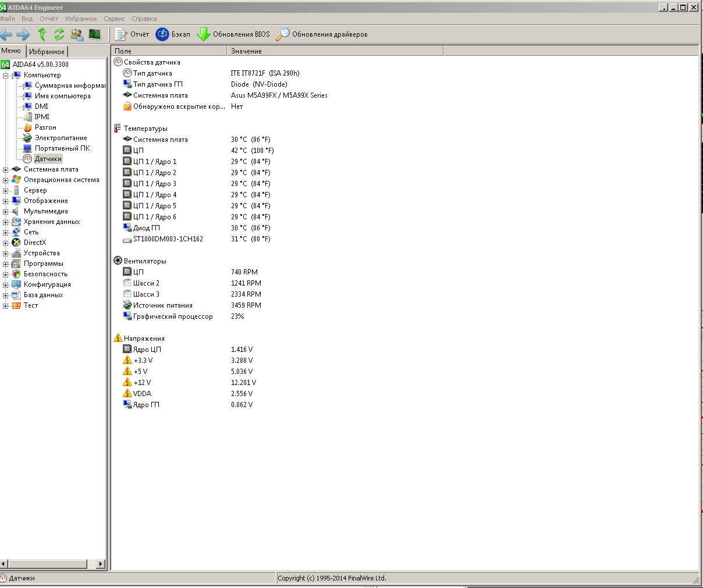Open the Отчёт menu in the menu bar
The height and width of the screenshot is (588, 703).
(x=49, y=19)
